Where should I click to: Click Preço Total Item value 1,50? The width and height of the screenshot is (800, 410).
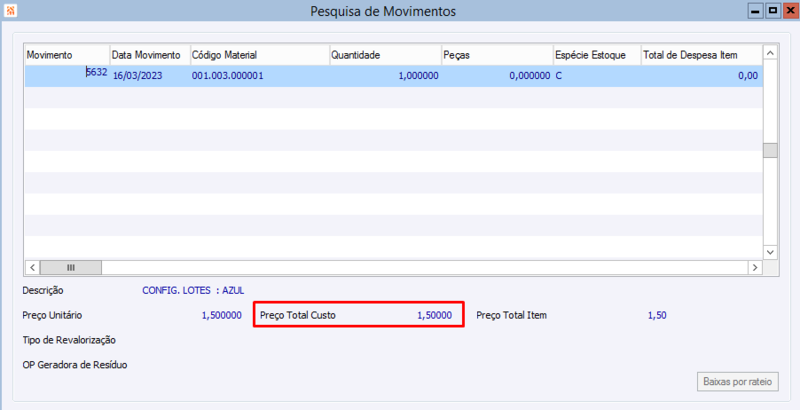point(657,315)
